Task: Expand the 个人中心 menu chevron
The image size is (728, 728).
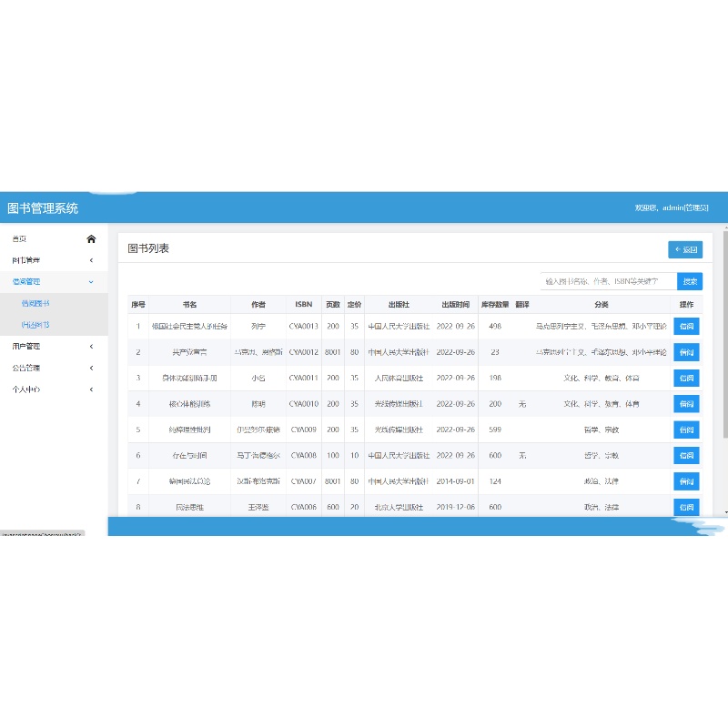Action: click(x=91, y=389)
